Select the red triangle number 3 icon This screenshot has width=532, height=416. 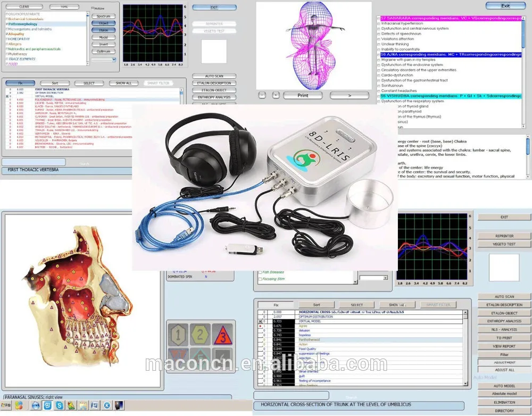[x=222, y=335]
